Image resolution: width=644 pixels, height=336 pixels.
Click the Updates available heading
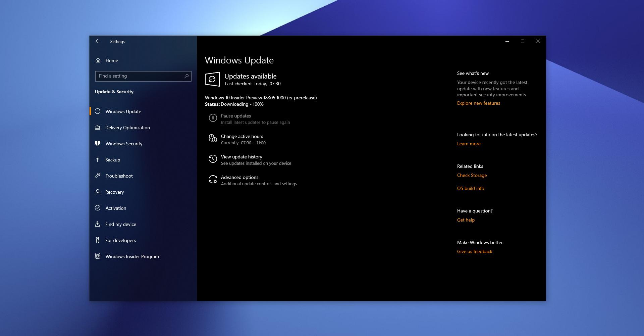point(251,76)
